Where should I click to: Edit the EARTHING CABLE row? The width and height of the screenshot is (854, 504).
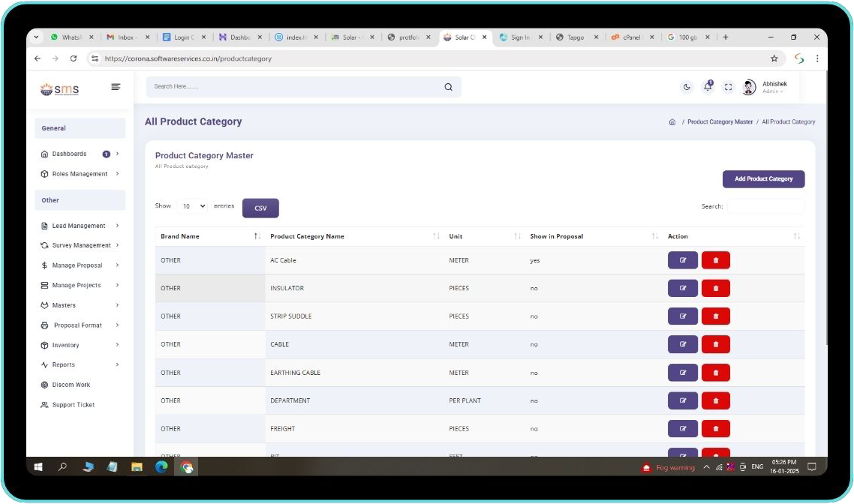[683, 373]
